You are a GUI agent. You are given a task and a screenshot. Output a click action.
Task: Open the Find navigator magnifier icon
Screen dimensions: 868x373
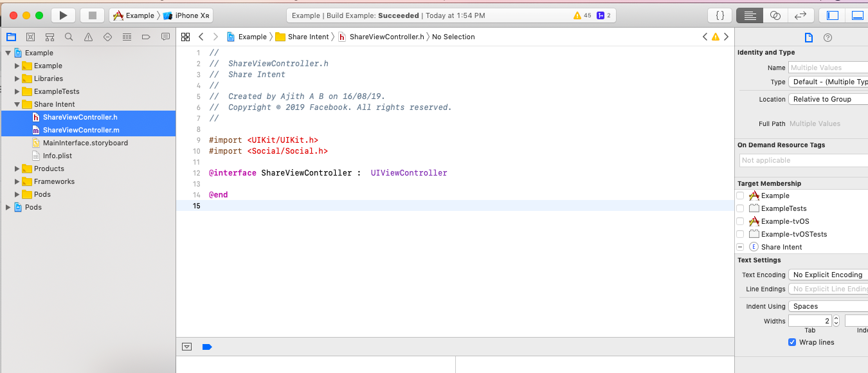click(69, 37)
